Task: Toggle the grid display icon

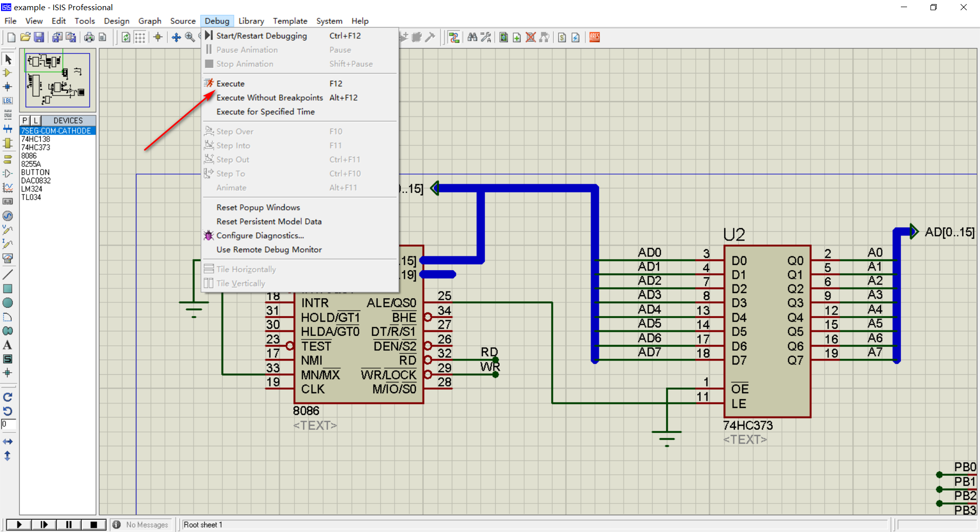Action: (x=140, y=37)
